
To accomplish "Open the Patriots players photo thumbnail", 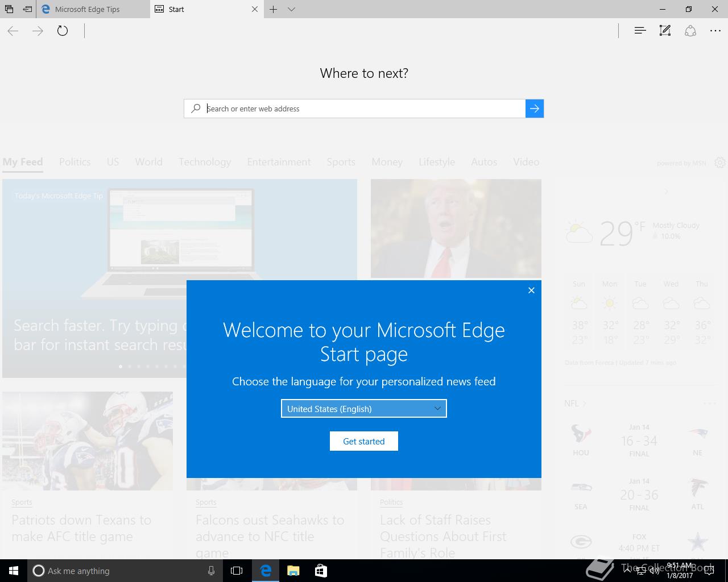I will [88, 441].
